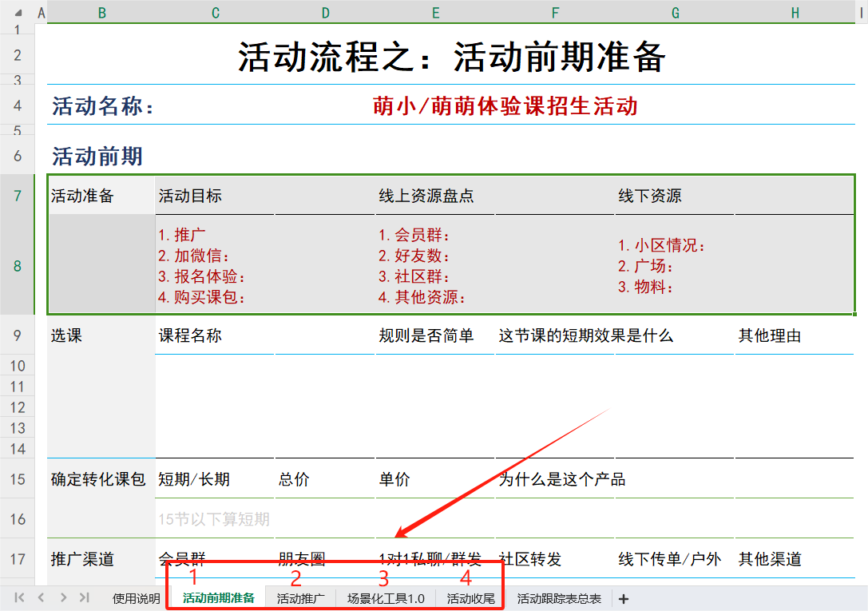
Task: Select column C header
Action: coord(216,12)
